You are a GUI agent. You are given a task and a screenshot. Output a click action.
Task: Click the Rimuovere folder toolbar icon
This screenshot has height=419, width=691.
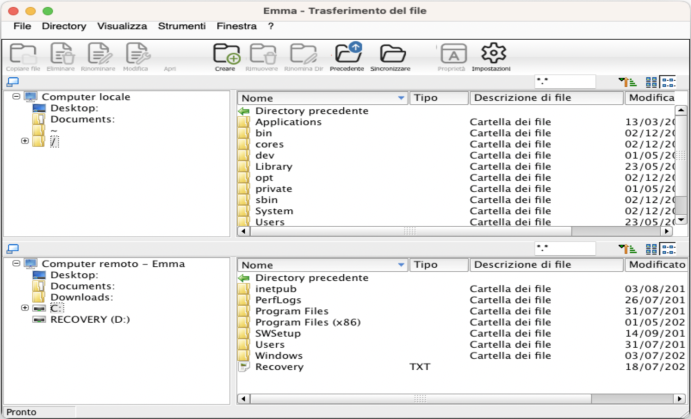click(x=263, y=54)
